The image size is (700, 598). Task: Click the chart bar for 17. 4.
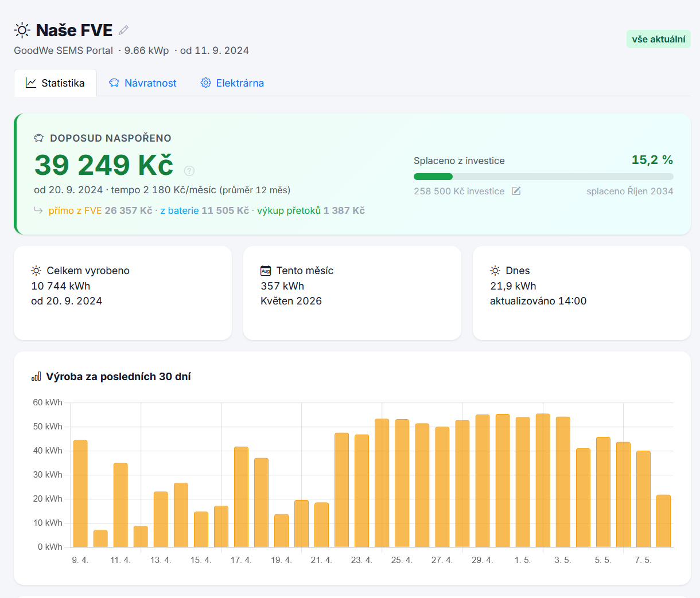241,497
